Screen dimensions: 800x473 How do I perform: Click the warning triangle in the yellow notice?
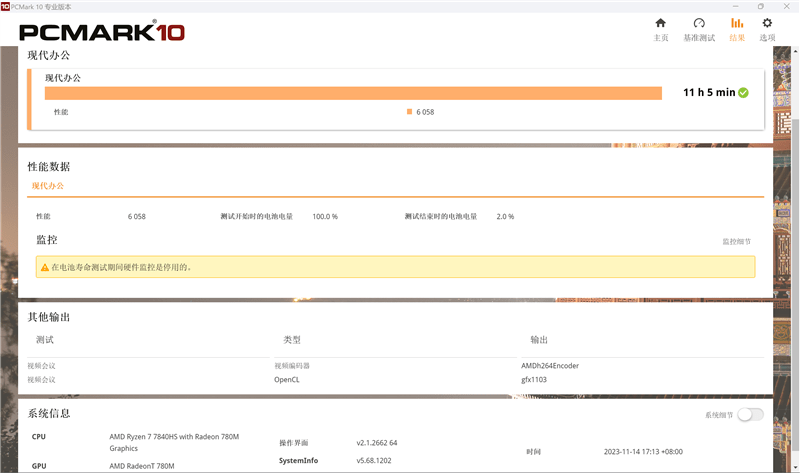(x=43, y=267)
